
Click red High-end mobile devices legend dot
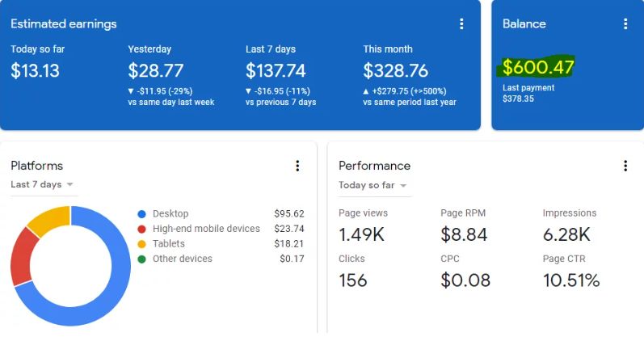click(x=142, y=229)
